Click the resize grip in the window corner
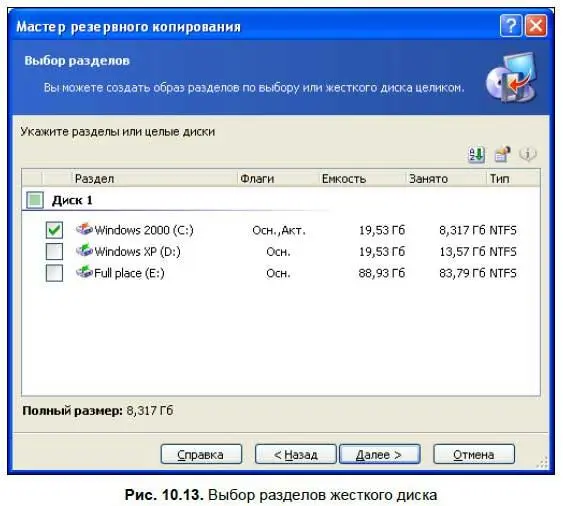This screenshot has height=506, width=563. point(542,462)
